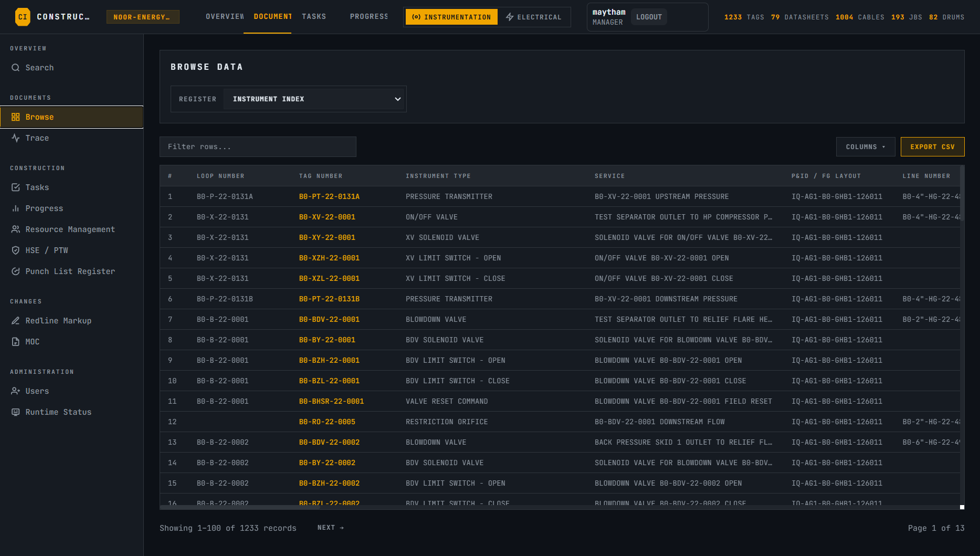Go to Next page of records
Image resolution: width=980 pixels, height=556 pixels.
pyautogui.click(x=331, y=528)
